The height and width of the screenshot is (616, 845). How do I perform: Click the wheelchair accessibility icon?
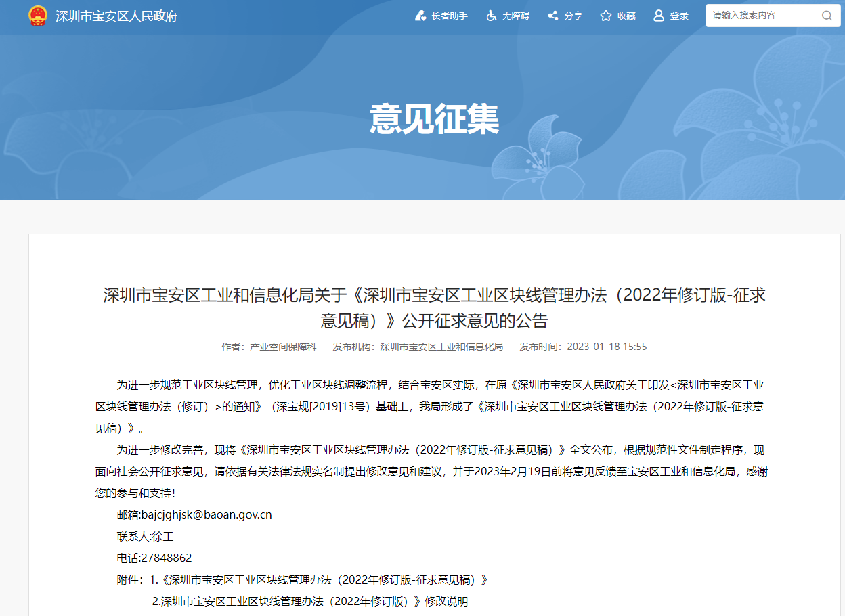[492, 16]
